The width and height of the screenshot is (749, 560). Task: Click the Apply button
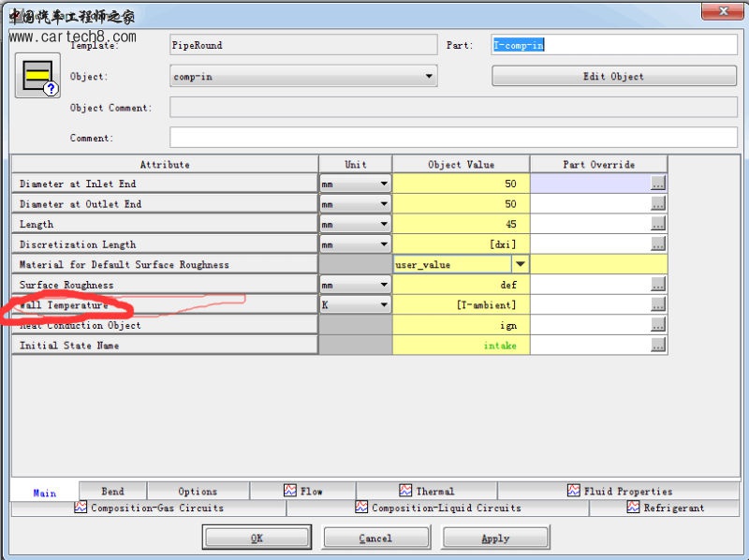point(495,538)
